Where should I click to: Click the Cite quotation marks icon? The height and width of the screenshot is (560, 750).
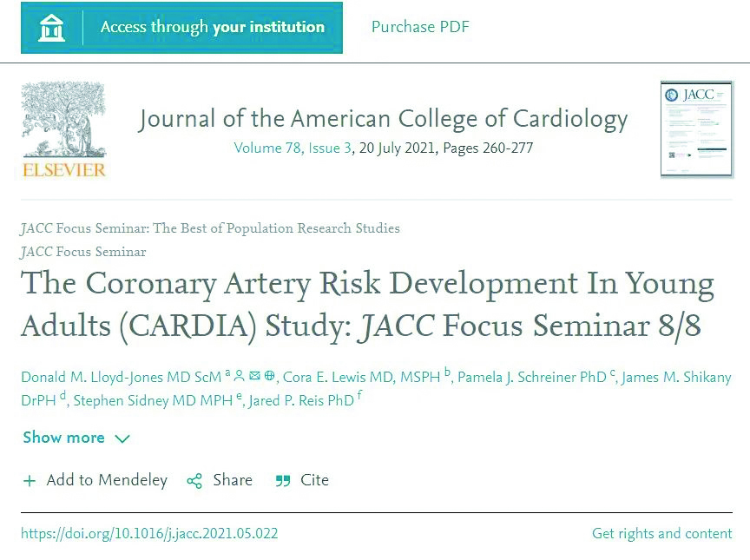283,481
